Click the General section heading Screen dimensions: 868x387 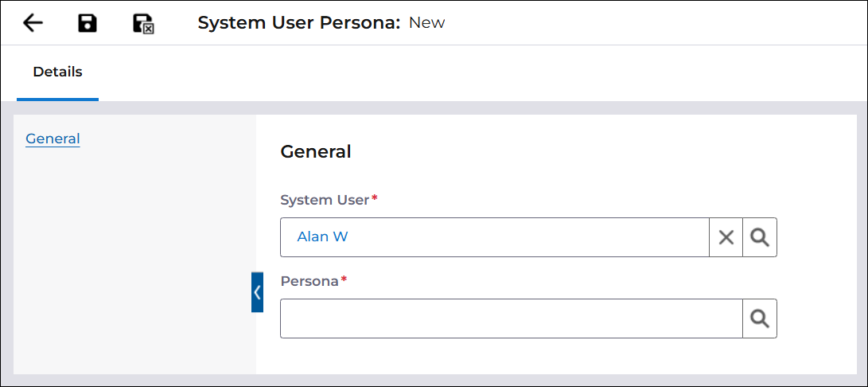tap(316, 151)
